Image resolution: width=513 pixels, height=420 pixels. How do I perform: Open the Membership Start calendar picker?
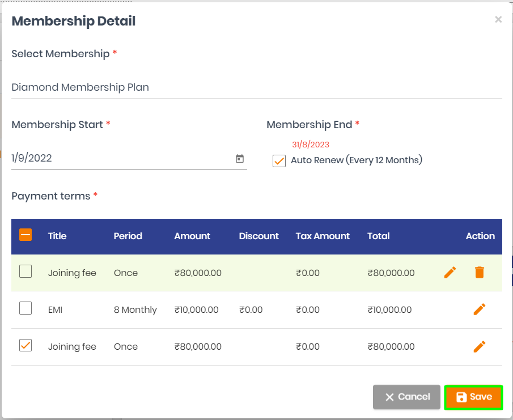[240, 159]
